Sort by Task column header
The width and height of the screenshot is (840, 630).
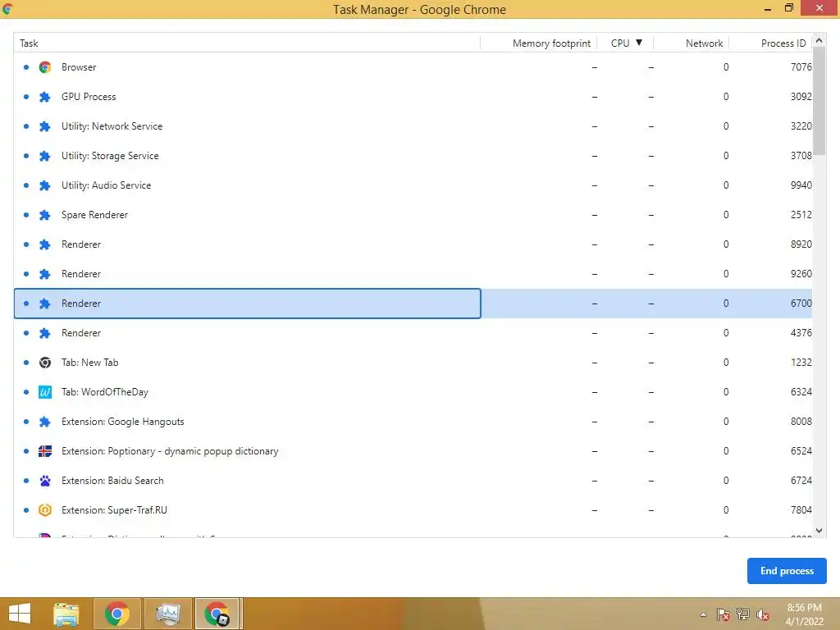247,43
